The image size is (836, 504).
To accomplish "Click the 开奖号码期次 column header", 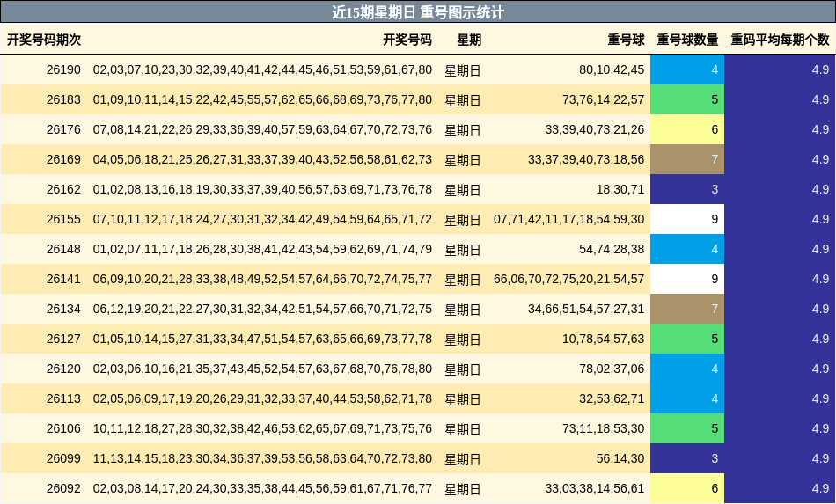I will [x=44, y=40].
